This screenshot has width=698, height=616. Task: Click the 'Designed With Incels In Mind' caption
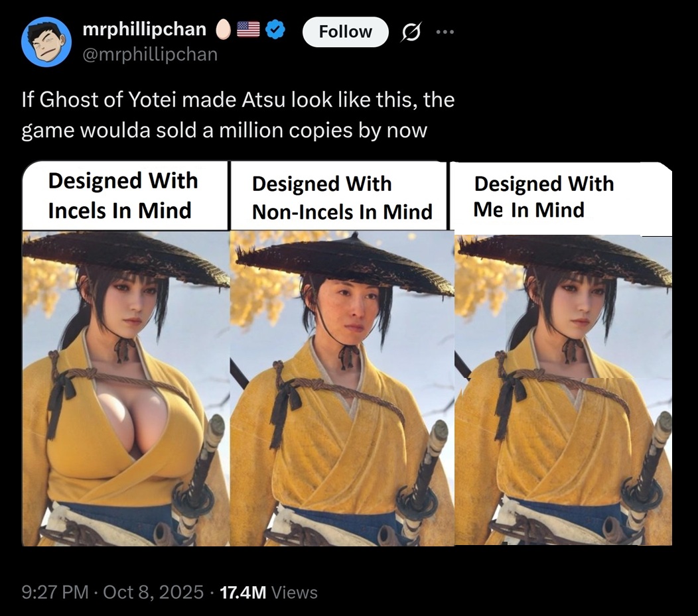pos(123,196)
